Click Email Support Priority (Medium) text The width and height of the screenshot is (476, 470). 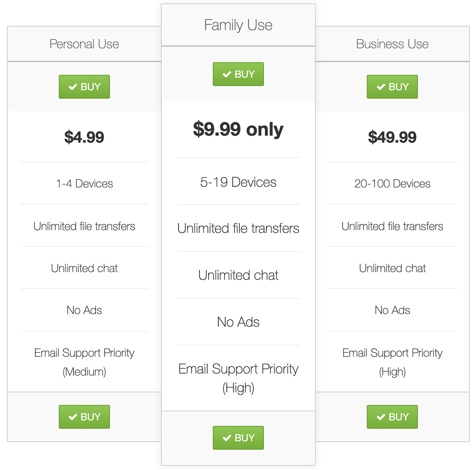coord(84,362)
